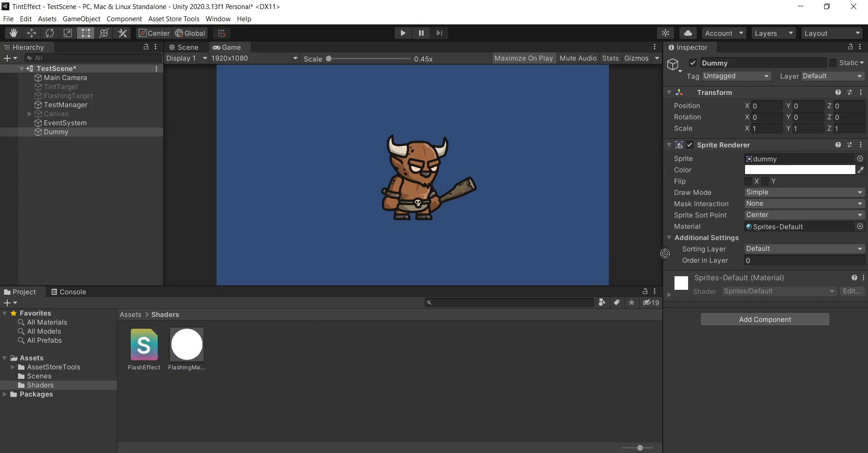Open Mask Interaction dropdown
The image size is (868, 453).
[805, 203]
